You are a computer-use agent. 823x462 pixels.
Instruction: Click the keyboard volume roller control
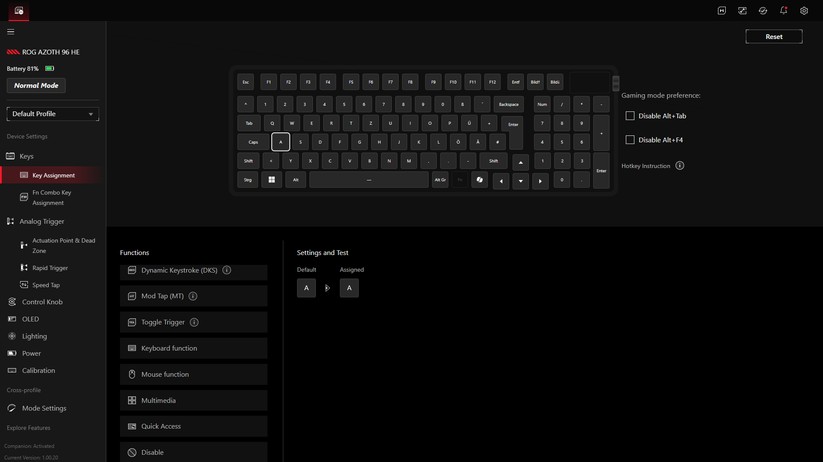[x=615, y=83]
